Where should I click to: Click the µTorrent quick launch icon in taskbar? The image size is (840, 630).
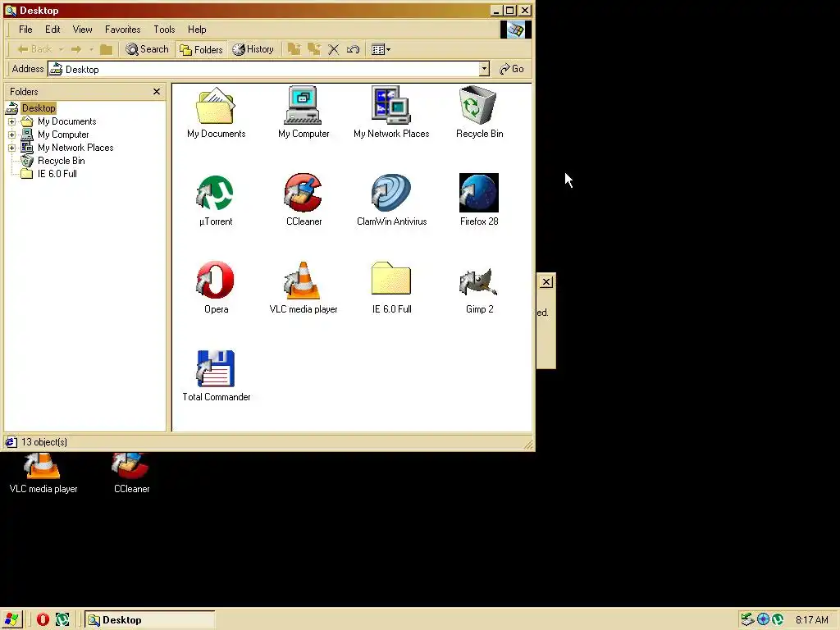coord(62,620)
